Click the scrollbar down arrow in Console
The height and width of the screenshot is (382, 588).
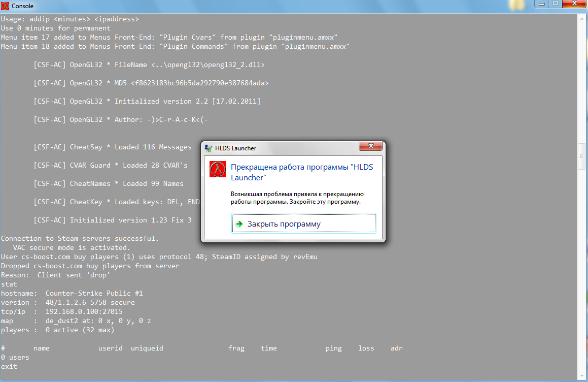click(x=581, y=376)
